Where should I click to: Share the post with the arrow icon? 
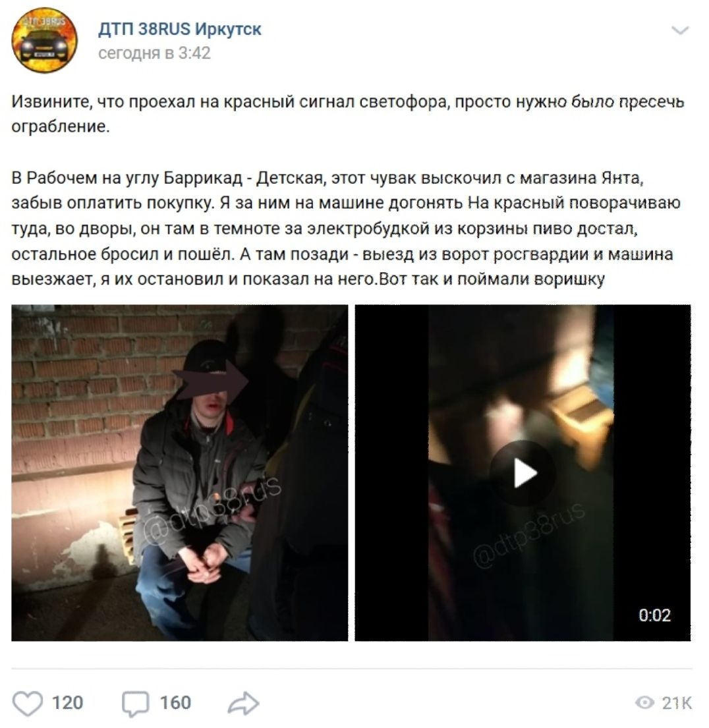pos(243,703)
